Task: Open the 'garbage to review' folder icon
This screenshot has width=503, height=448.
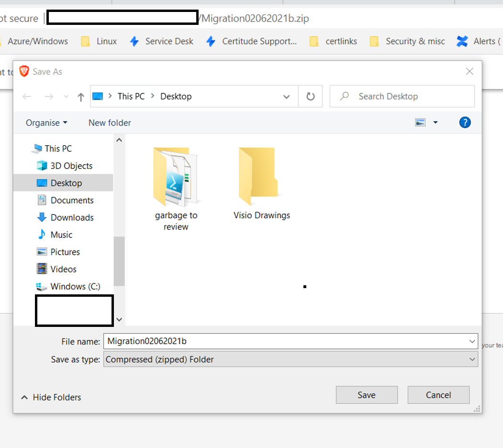Action: [176, 176]
